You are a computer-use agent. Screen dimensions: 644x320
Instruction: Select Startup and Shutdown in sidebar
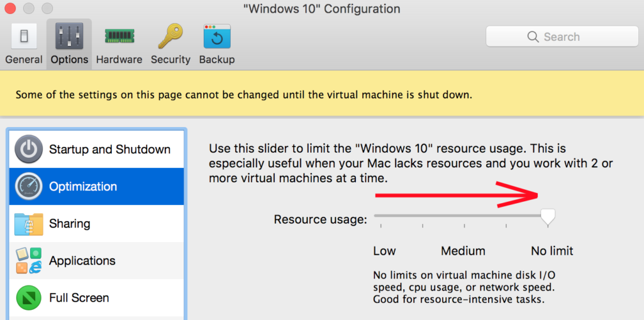click(x=96, y=149)
